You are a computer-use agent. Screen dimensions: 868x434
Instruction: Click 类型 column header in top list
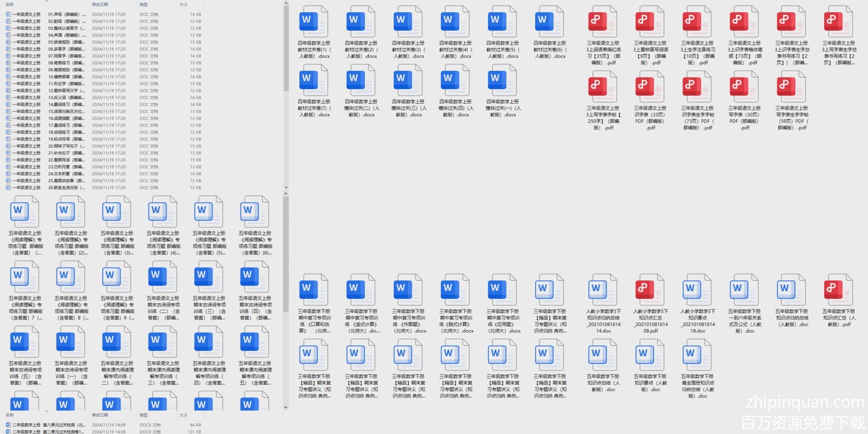click(x=144, y=4)
